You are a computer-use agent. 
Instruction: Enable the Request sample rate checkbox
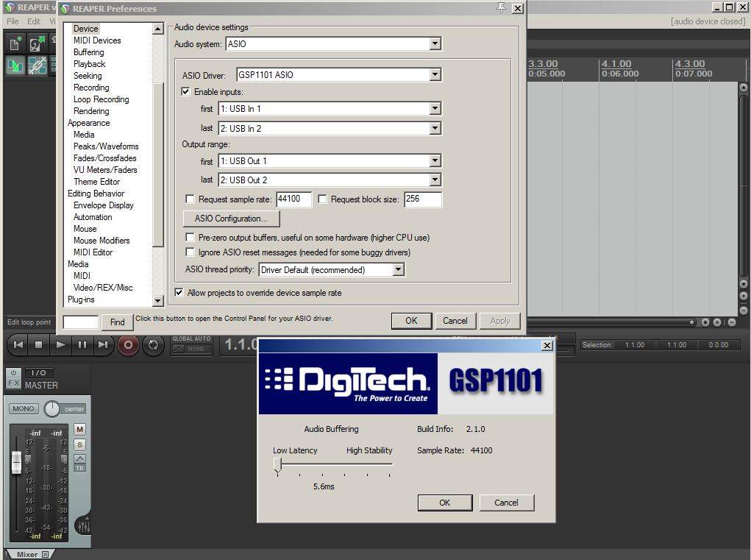pos(191,199)
